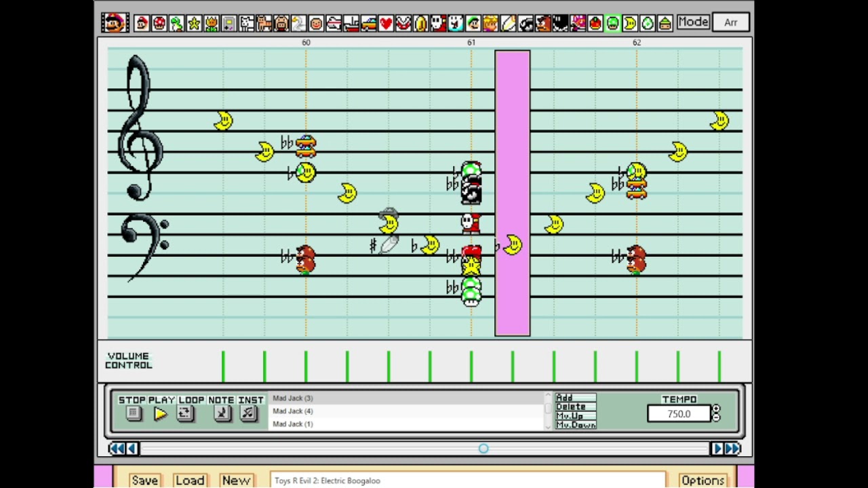Select the Bob-omb instrument icon
This screenshot has height=488, width=868.
click(560, 23)
